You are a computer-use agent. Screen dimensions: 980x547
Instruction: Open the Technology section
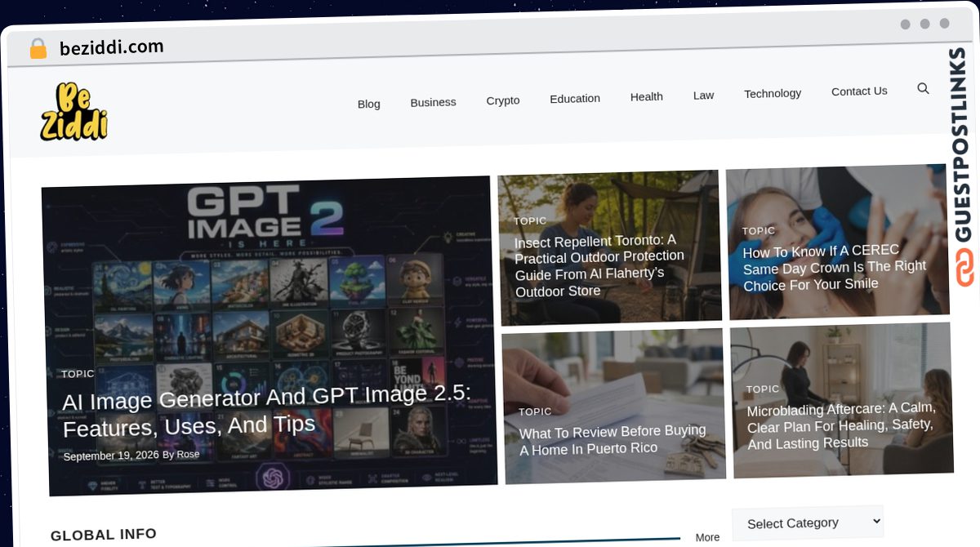click(x=773, y=93)
